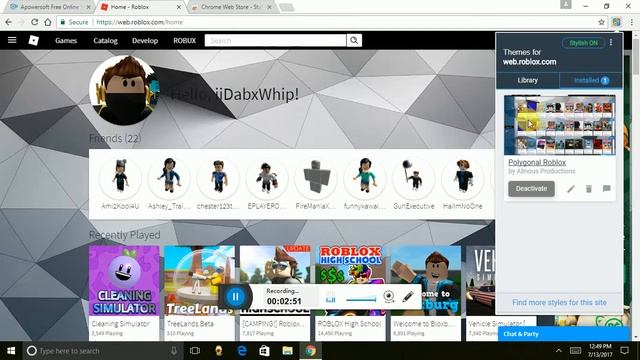
Task: Adjust the recorder volume slider
Action: [361, 300]
